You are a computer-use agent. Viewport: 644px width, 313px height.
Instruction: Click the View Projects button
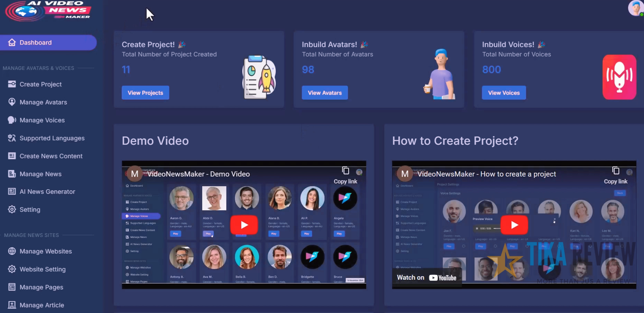click(145, 92)
